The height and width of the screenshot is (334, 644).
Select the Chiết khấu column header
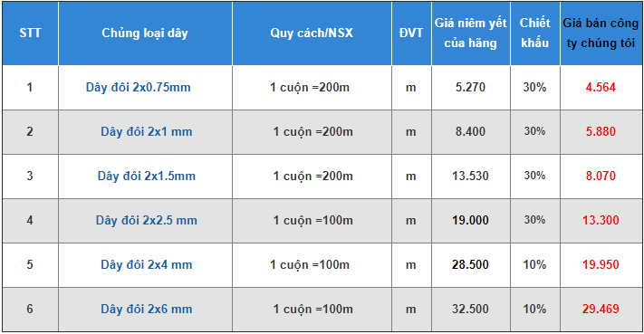(x=534, y=33)
